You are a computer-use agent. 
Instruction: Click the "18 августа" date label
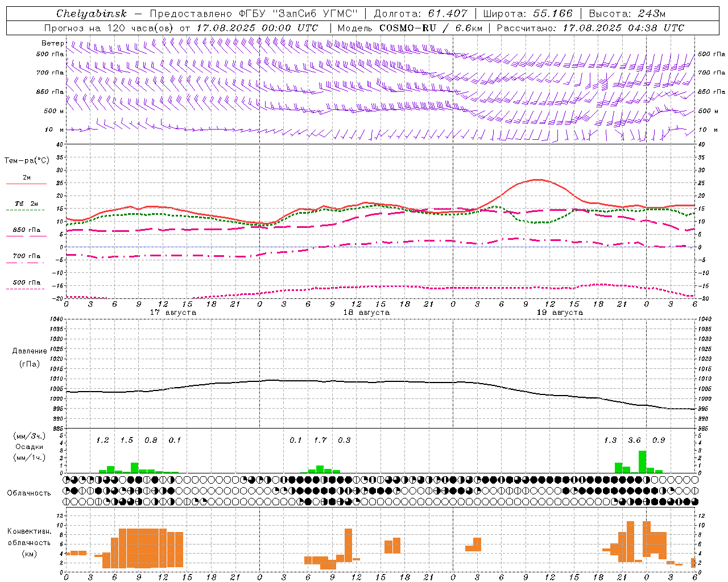coord(366,313)
